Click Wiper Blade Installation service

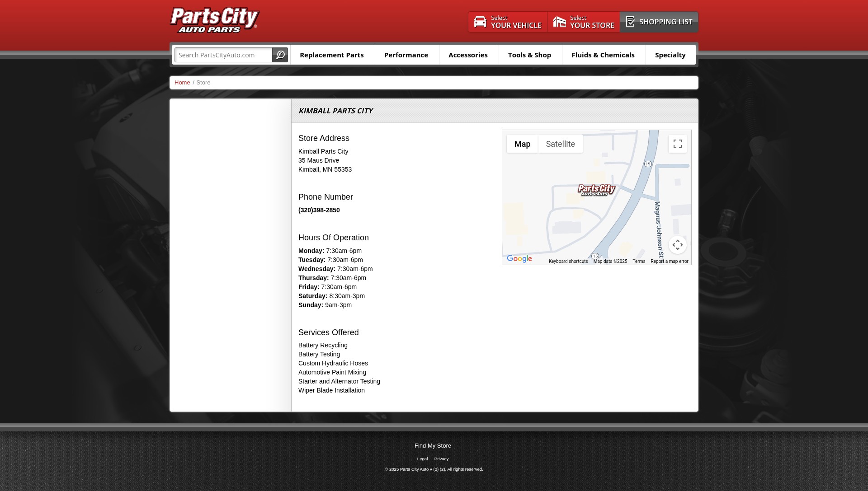point(331,390)
